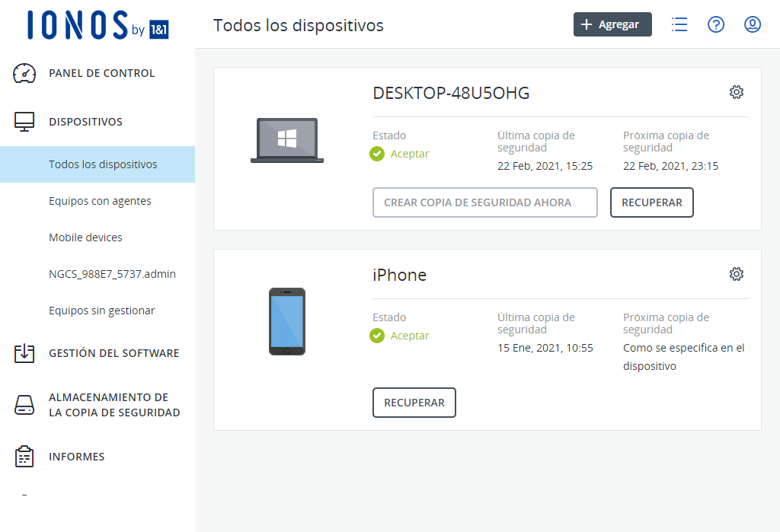
Task: Click the Agregar button
Action: [612, 24]
